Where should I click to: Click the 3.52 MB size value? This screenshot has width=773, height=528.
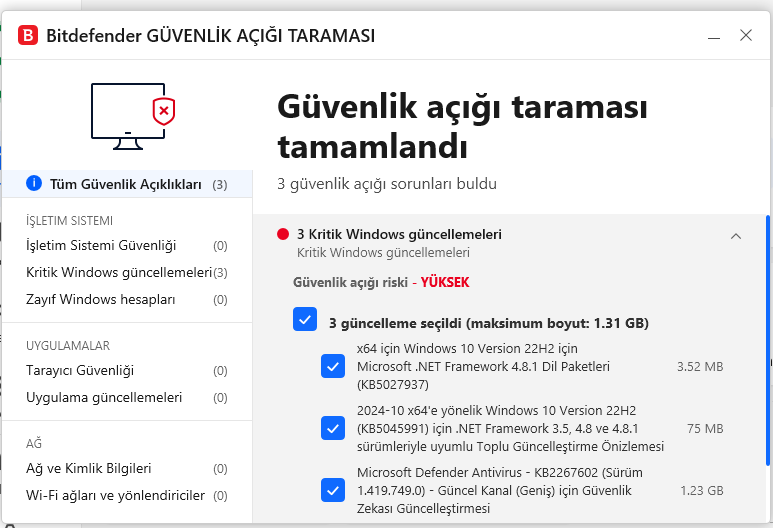tap(700, 367)
